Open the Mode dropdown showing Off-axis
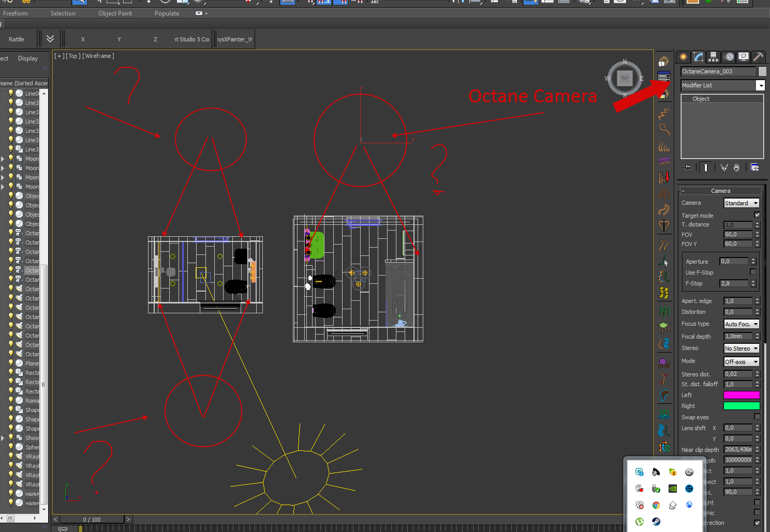The image size is (770, 532). (742, 362)
